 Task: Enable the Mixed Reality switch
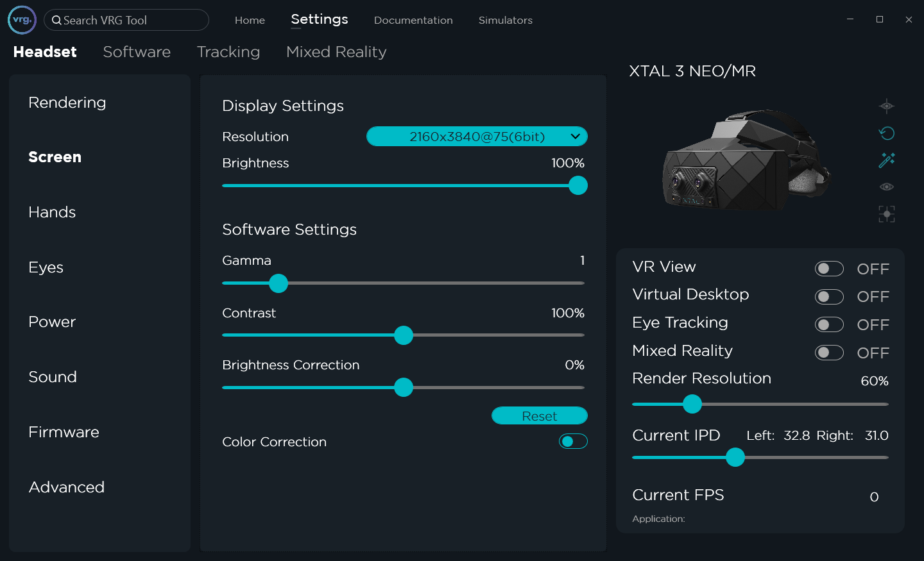829,353
